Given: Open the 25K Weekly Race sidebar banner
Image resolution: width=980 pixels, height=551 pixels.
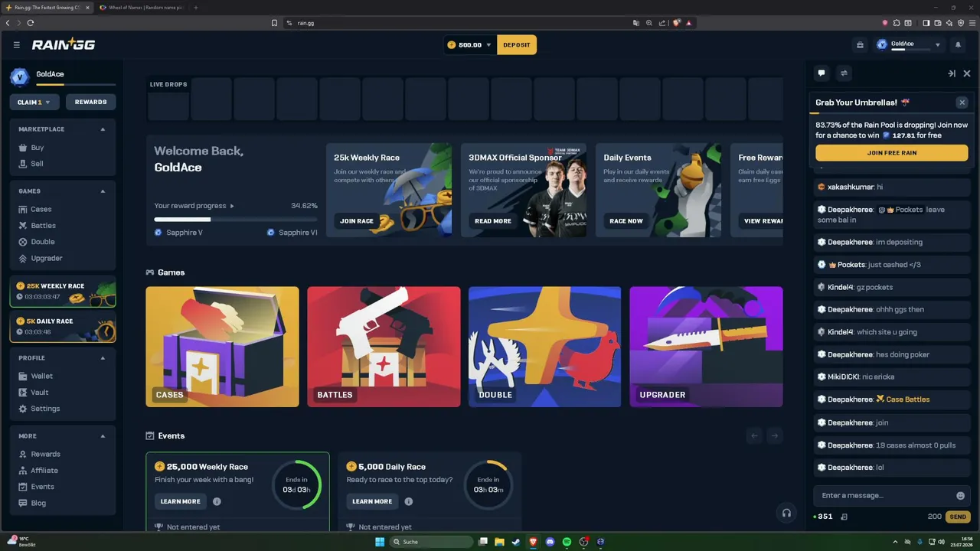Looking at the screenshot, I should 63,292.
